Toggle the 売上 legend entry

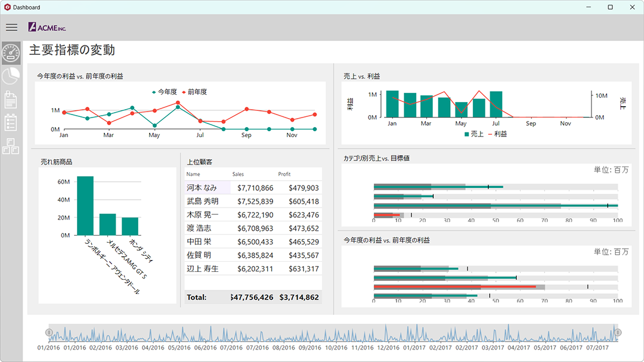pyautogui.click(x=473, y=134)
